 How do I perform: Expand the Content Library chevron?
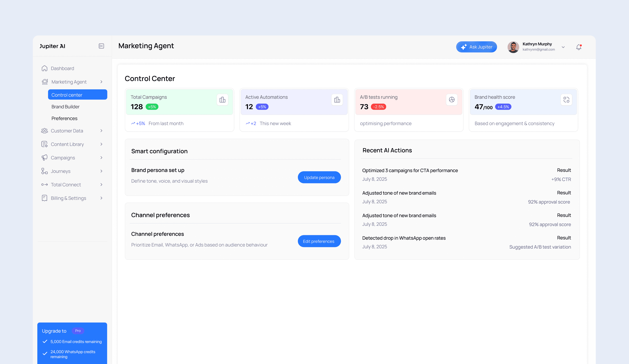click(101, 144)
